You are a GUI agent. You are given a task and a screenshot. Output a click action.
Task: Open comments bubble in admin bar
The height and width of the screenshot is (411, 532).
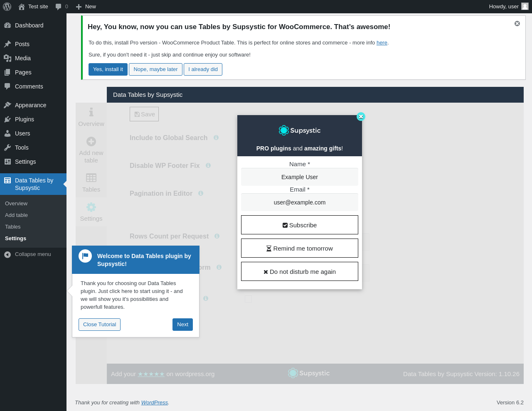(x=62, y=7)
